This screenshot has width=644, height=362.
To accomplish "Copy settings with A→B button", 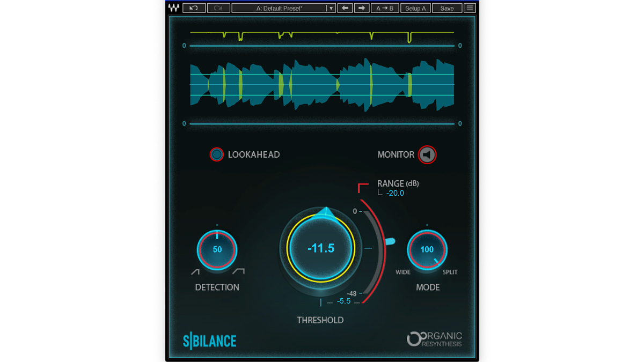I will pos(385,8).
